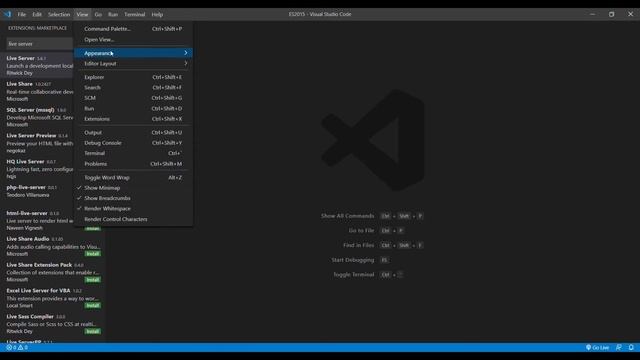This screenshot has width=640, height=360.
Task: Open the Live Server Preview extension entry
Action: [x=37, y=143]
